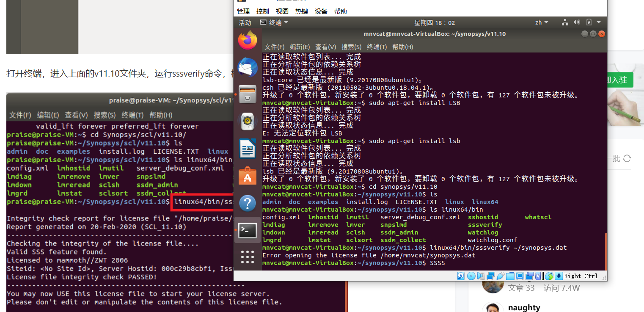The height and width of the screenshot is (312, 644).
Task: Click the line E: 无法定位软件包 LSB
Action: 302,133
